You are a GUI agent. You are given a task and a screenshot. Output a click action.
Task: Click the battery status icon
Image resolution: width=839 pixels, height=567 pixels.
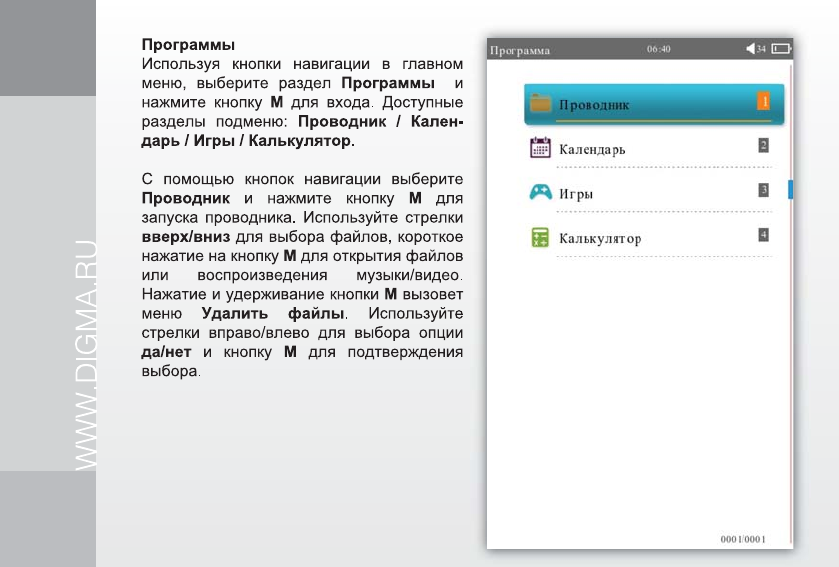click(x=781, y=49)
